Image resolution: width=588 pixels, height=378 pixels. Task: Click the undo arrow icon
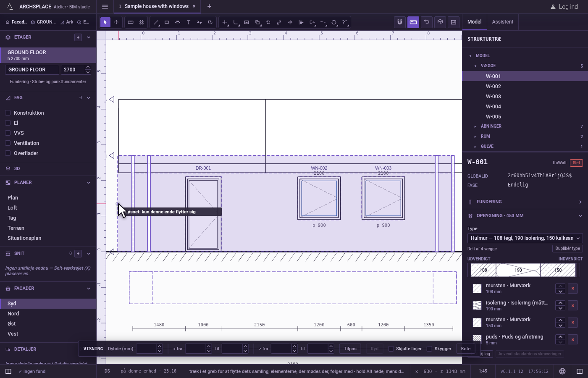[x=427, y=22]
